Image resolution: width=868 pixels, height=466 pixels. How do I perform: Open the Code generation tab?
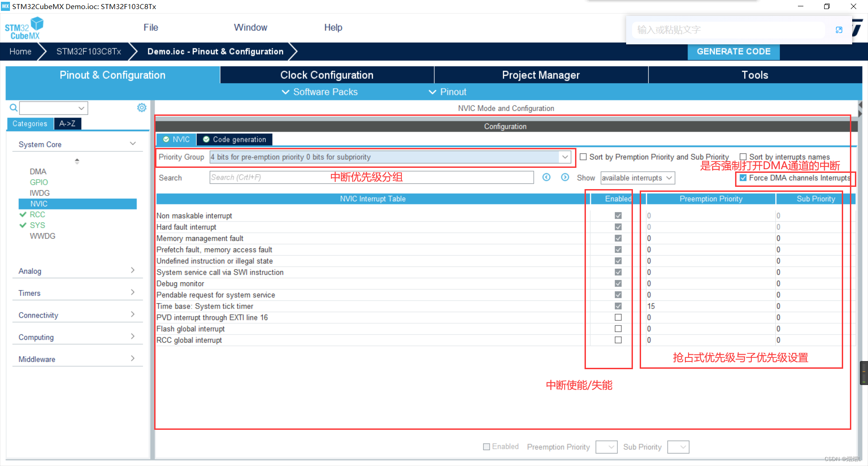click(x=235, y=139)
